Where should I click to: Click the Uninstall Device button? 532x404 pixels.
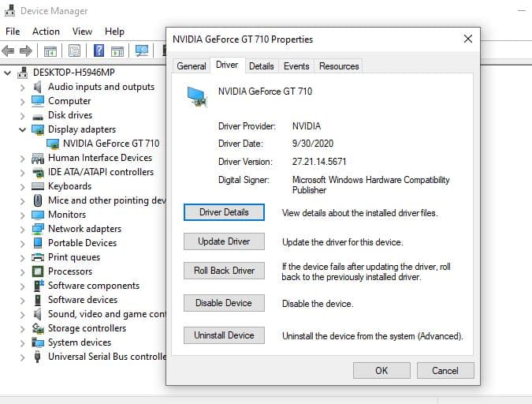224,335
